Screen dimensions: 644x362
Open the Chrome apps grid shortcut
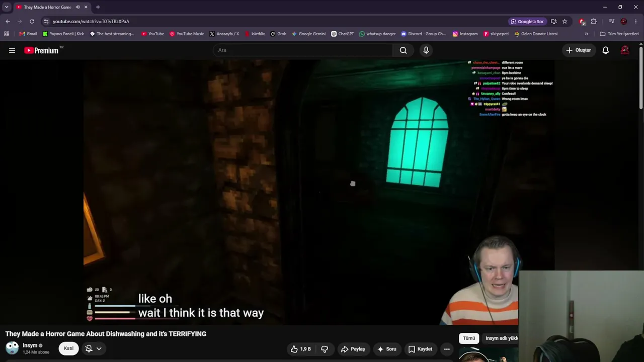click(x=7, y=34)
